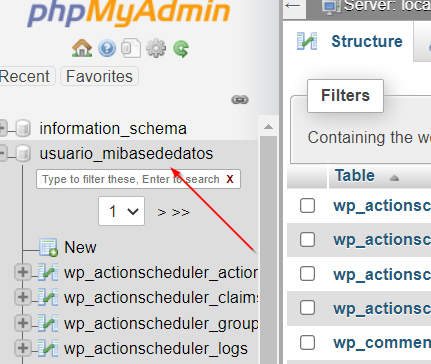
Task: Open the blue question-mark documentation icon
Action: 107,49
